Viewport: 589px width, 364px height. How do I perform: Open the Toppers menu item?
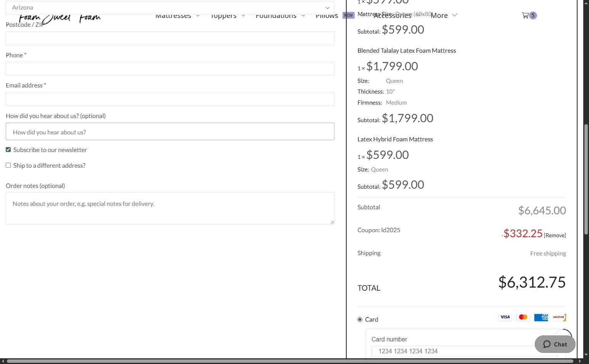(x=224, y=16)
